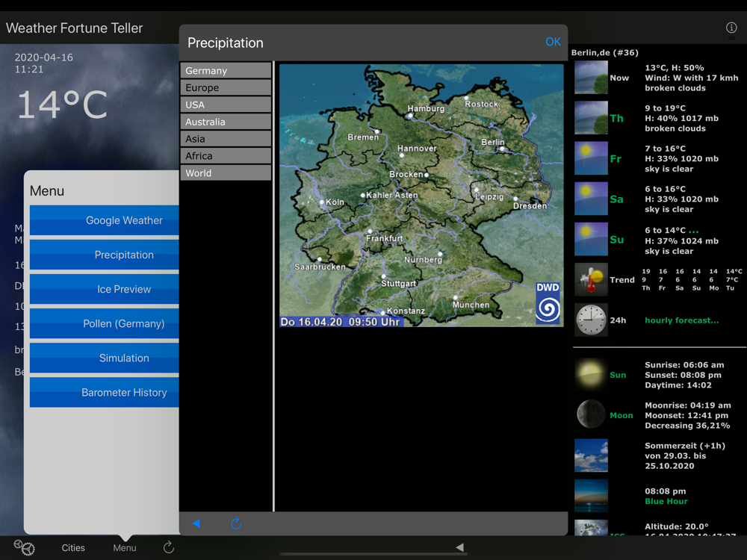Viewport: 747px width, 560px height.
Task: Open Pollen (Germany) from the Menu
Action: pyautogui.click(x=105, y=324)
